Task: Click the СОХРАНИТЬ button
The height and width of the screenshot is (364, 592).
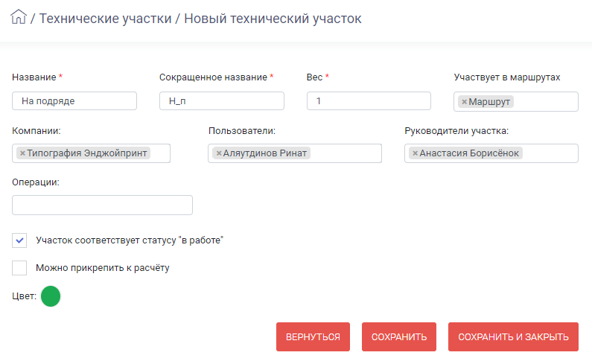Action: 399,336
